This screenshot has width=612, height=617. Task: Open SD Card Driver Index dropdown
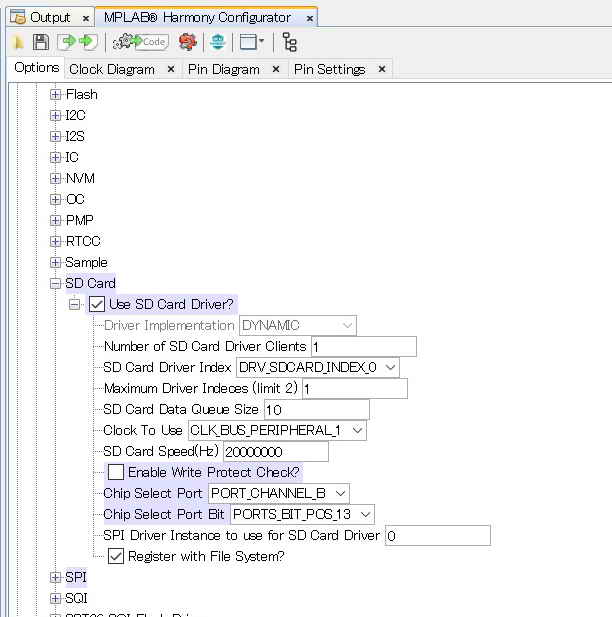point(318,368)
